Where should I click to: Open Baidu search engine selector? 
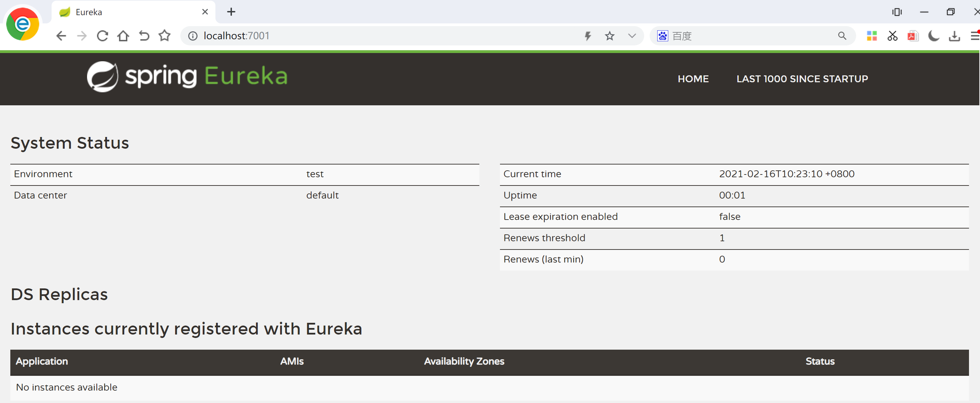pyautogui.click(x=662, y=36)
